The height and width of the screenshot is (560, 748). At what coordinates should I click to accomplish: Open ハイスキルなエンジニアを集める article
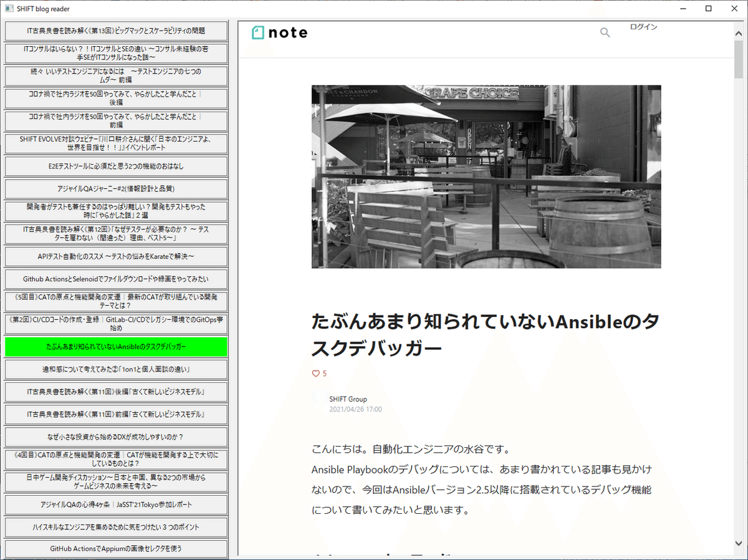(117, 527)
